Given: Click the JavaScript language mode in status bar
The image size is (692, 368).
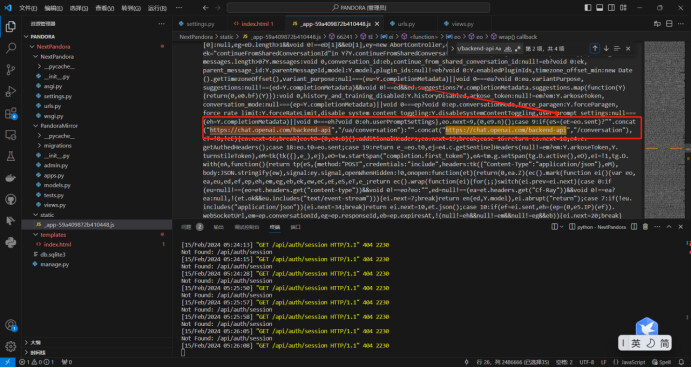Looking at the screenshot, I should click(634, 362).
